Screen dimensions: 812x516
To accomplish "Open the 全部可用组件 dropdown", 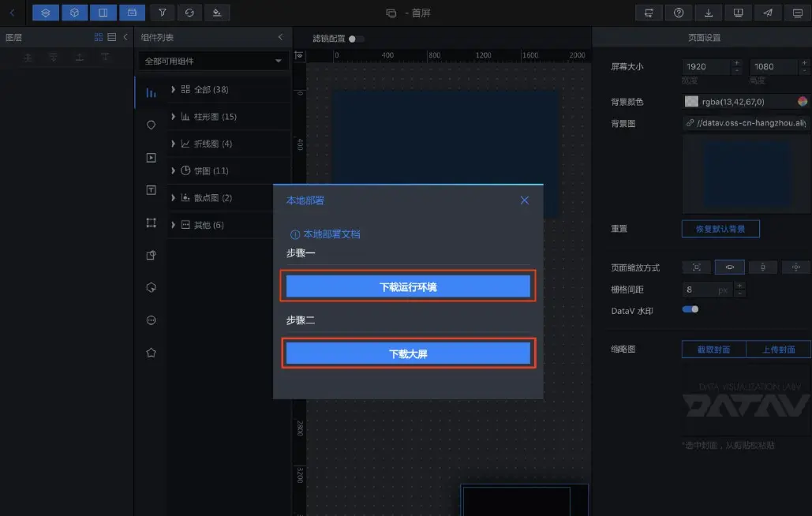I will point(213,61).
